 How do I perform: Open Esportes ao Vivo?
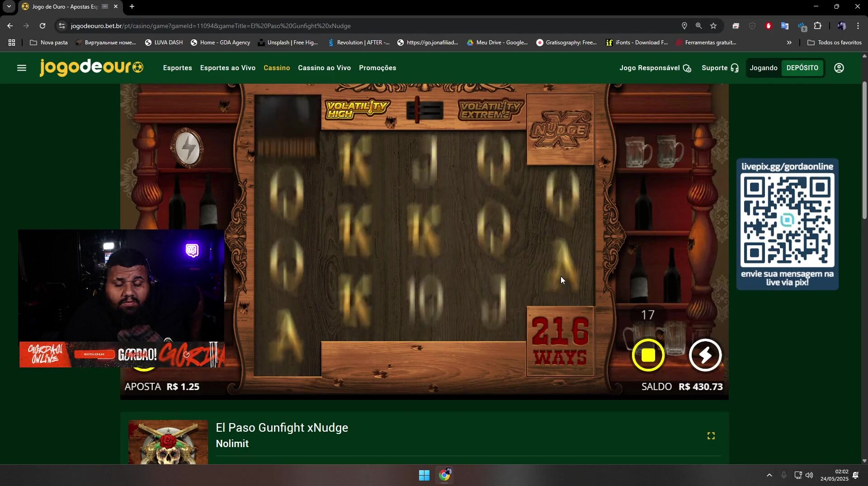[x=228, y=68]
